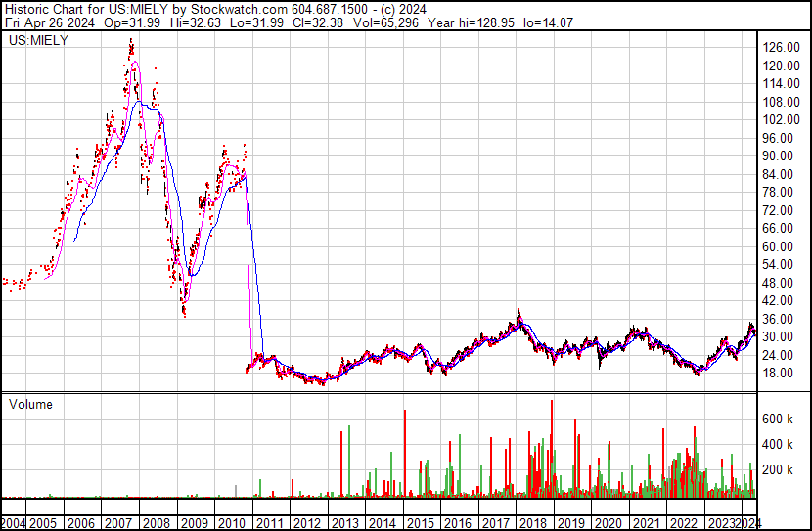
Task: Click the 60.00 price axis label
Action: 778,246
